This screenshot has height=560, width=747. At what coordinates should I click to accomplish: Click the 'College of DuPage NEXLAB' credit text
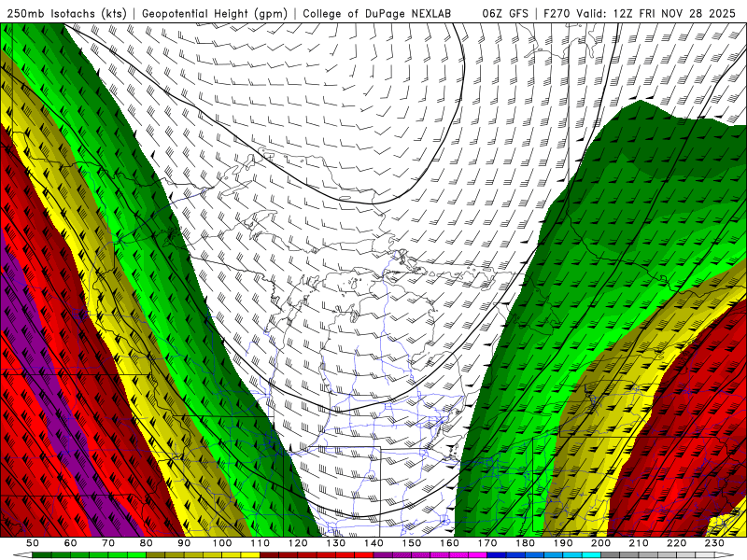click(x=376, y=13)
